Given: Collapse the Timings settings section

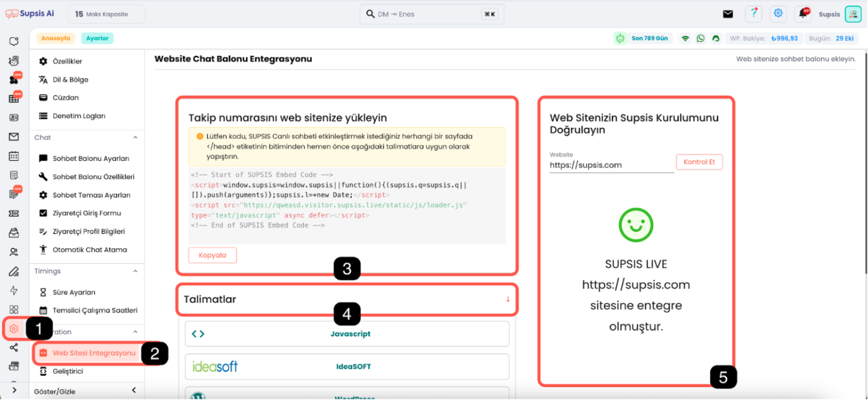Looking at the screenshot, I should (x=134, y=271).
